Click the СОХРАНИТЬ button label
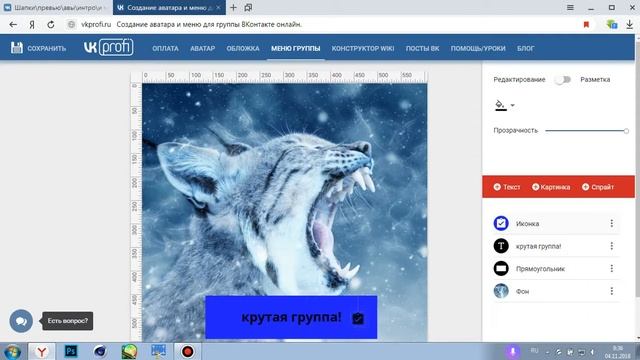 click(x=47, y=48)
